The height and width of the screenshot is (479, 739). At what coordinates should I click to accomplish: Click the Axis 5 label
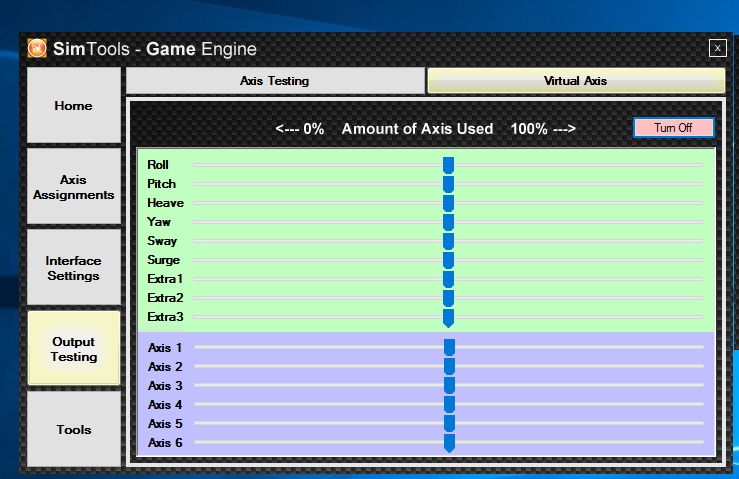pos(165,423)
